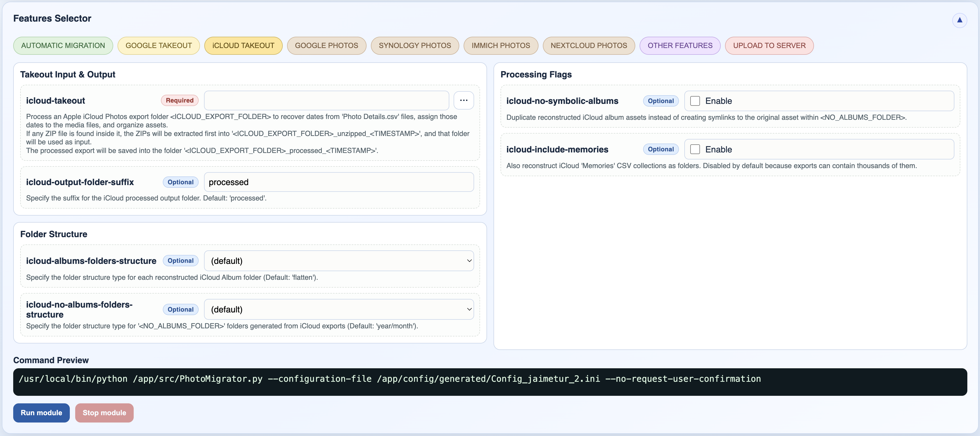Switch to UPLOAD TO SERVER tab
The width and height of the screenshot is (980, 436).
coord(769,46)
